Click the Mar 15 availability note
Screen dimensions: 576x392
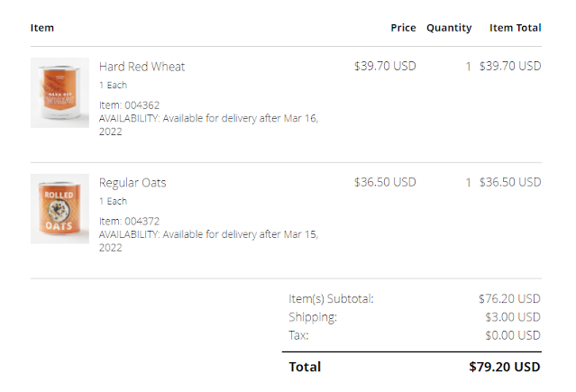tap(208, 241)
